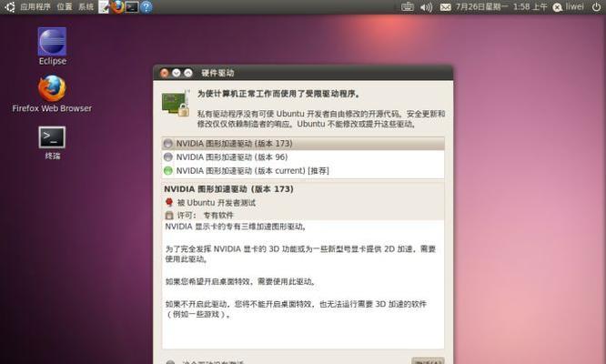This screenshot has height=364, width=606.
Task: Open the volume control in the top panel
Action: [426, 7]
